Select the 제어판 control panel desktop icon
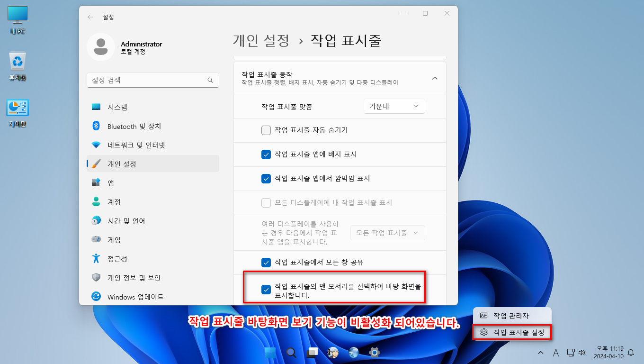Viewport: 644px width, 364px height. [18, 114]
